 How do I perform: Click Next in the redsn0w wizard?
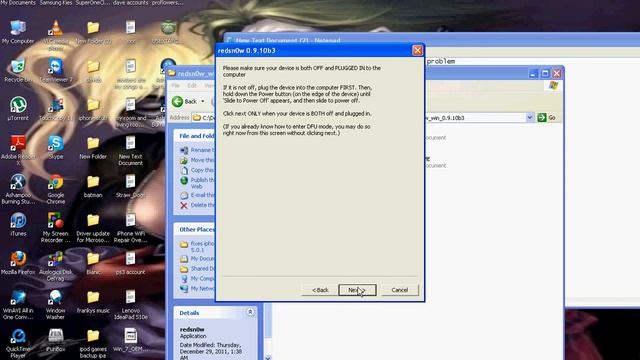point(357,290)
